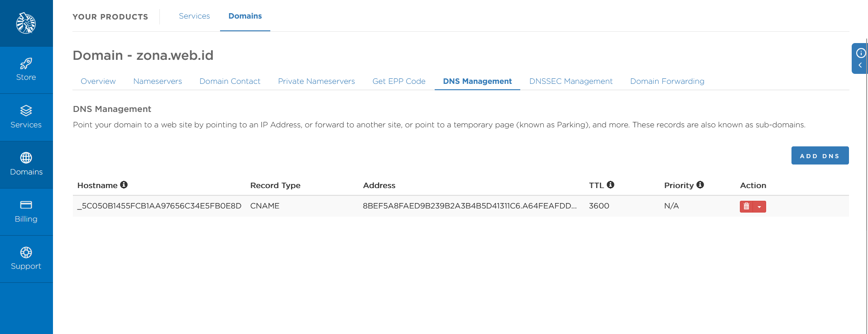Viewport: 868px width, 334px height.
Task: Select the Get EPP Code tab
Action: point(399,81)
